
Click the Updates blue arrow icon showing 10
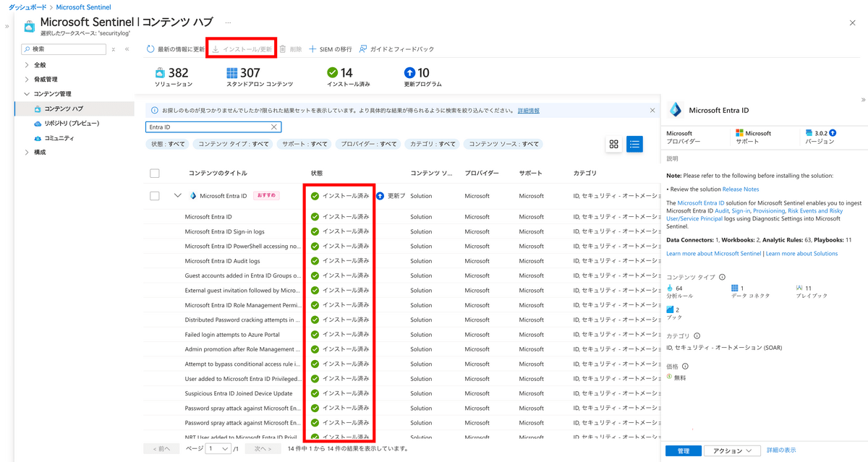click(x=409, y=73)
